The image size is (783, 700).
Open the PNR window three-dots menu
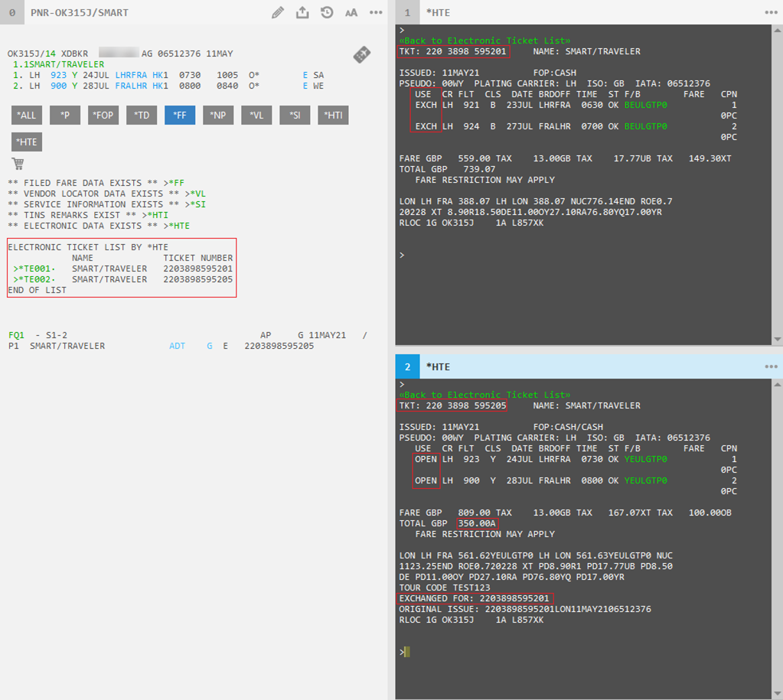coord(376,12)
